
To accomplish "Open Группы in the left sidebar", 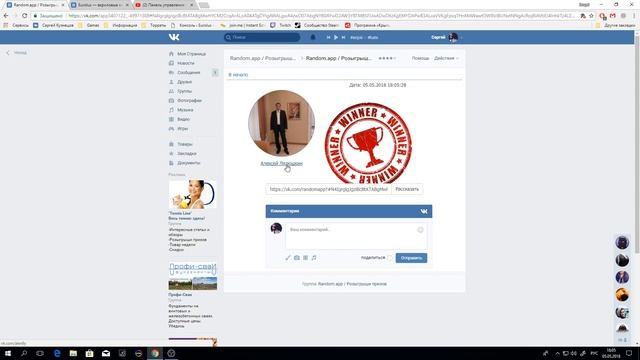I will click(x=184, y=91).
